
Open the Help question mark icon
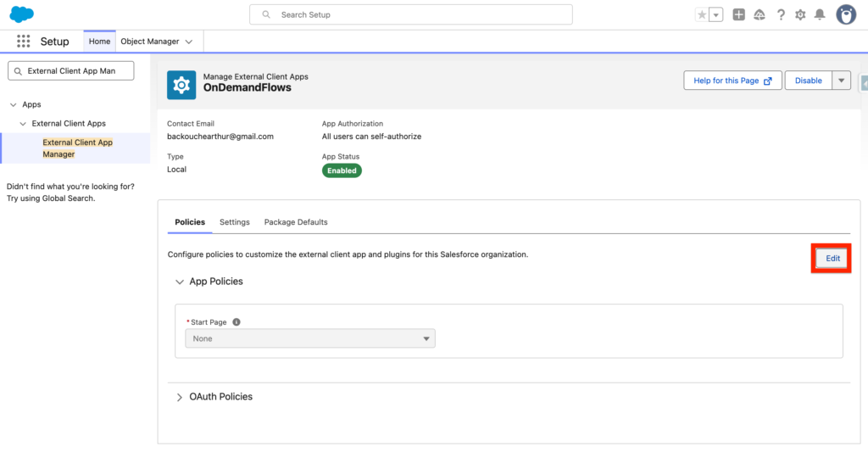[781, 14]
